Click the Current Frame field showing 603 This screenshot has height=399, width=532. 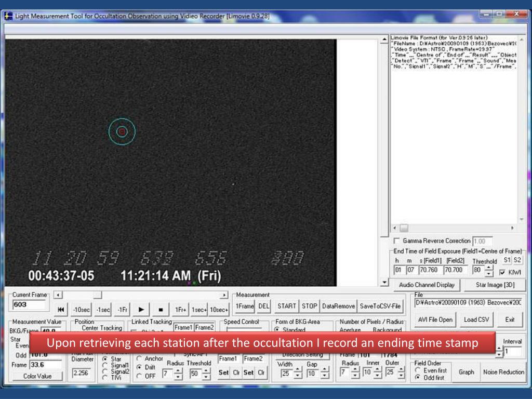point(29,304)
